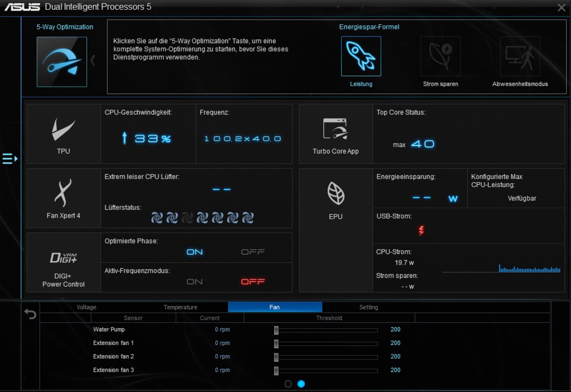The width and height of the screenshot is (571, 392).
Task: Open the Turbo Core App module
Action: coord(336,134)
